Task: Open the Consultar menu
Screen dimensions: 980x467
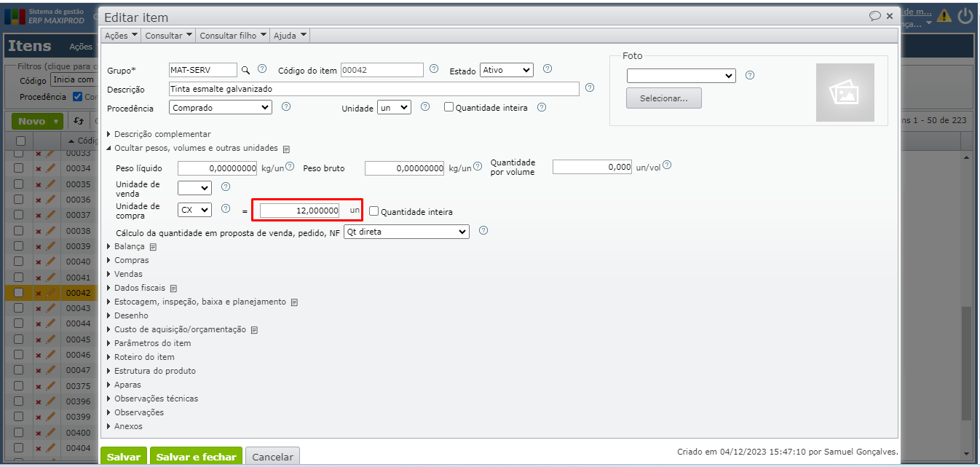Action: click(169, 35)
